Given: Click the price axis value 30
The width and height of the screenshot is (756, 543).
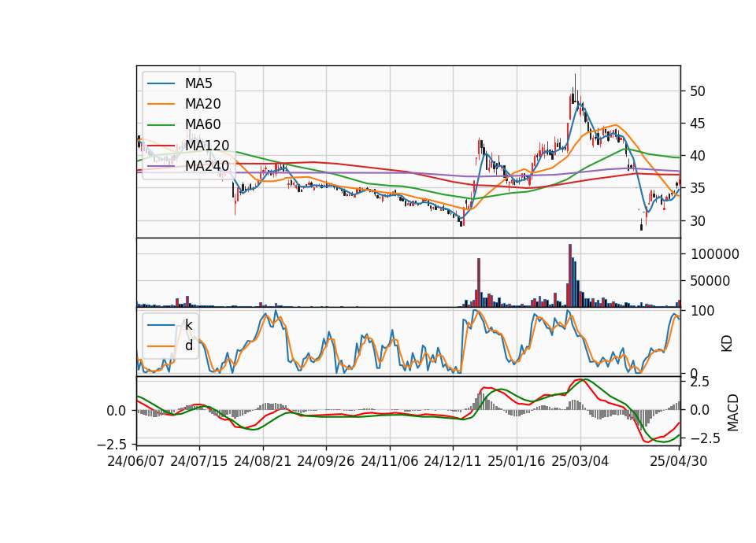Looking at the screenshot, I should point(698,221).
